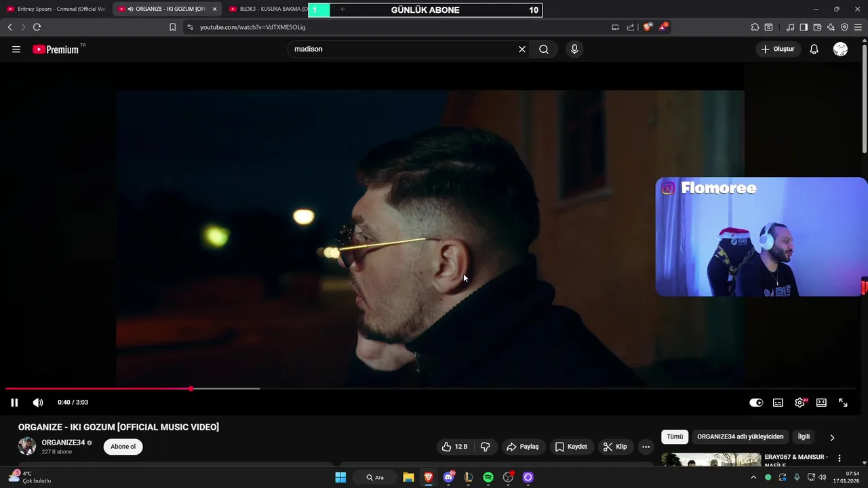The width and height of the screenshot is (868, 488).
Task: Open the account avatar menu
Action: tap(840, 49)
